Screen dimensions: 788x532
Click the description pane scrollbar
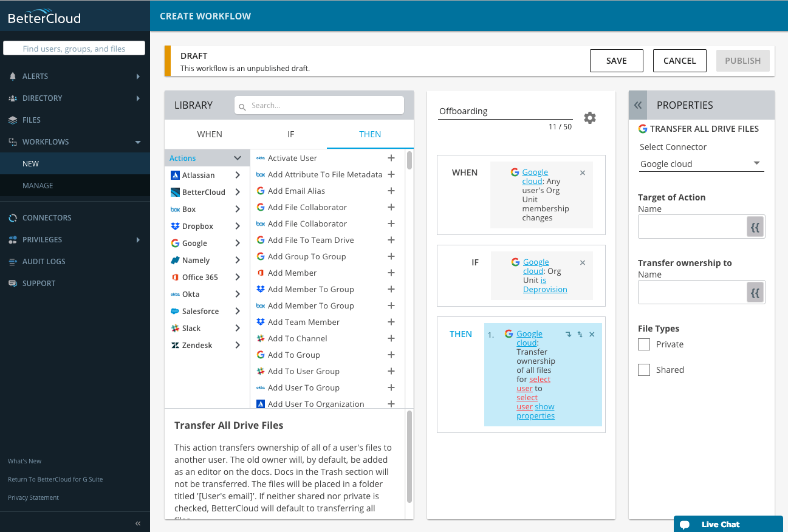pos(409,457)
